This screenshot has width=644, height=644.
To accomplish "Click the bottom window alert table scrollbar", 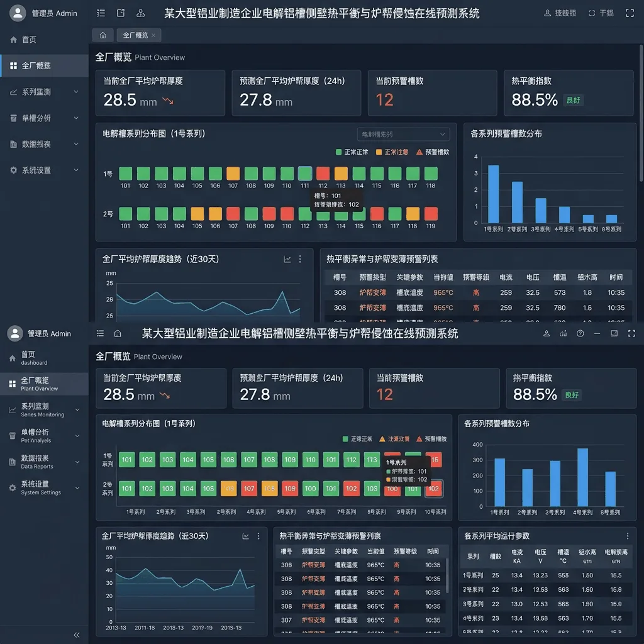I will (447, 575).
